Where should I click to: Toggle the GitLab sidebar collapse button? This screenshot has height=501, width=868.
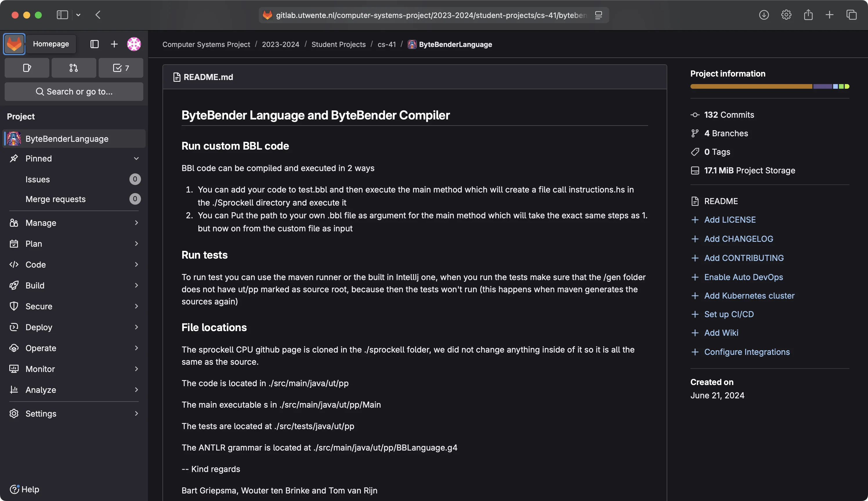tap(94, 44)
